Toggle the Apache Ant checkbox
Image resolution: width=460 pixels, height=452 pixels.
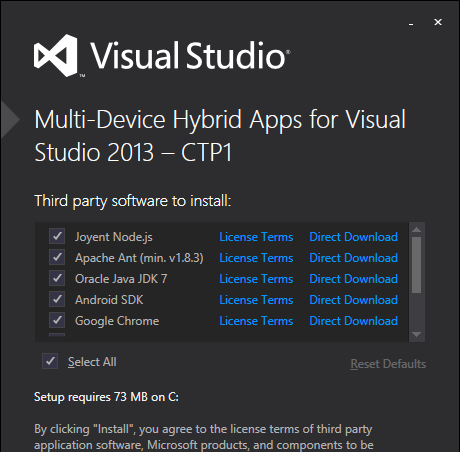[57, 257]
